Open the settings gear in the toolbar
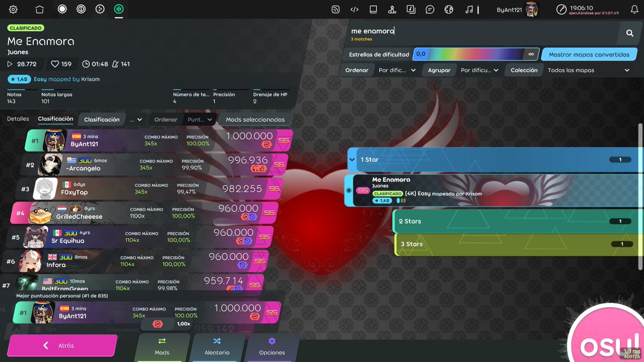 [x=13, y=9]
